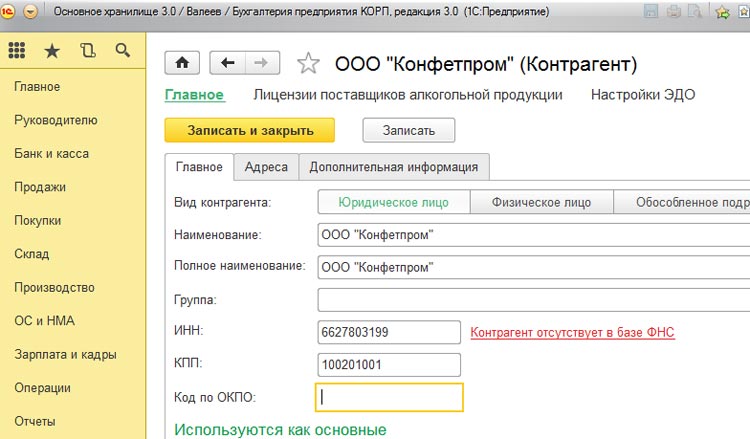Click into the 'Код по ОКПО' field
This screenshot has width=750, height=439.
(x=389, y=397)
